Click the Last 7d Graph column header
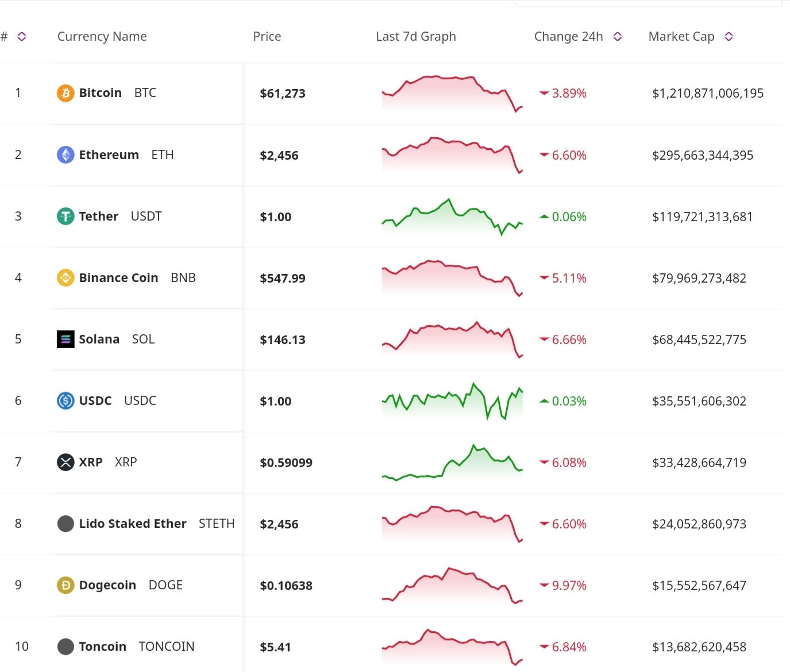This screenshot has height=672, width=790. click(x=416, y=37)
